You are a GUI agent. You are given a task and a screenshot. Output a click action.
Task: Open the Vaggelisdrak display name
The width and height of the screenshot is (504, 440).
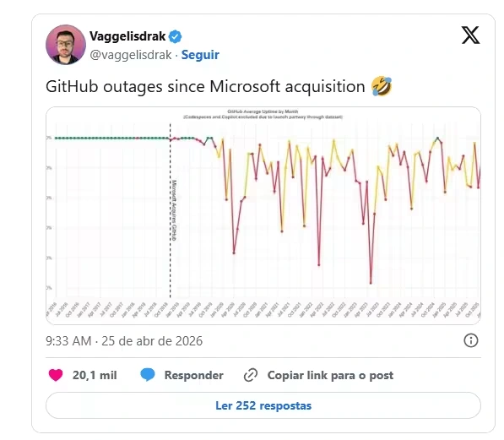(127, 36)
